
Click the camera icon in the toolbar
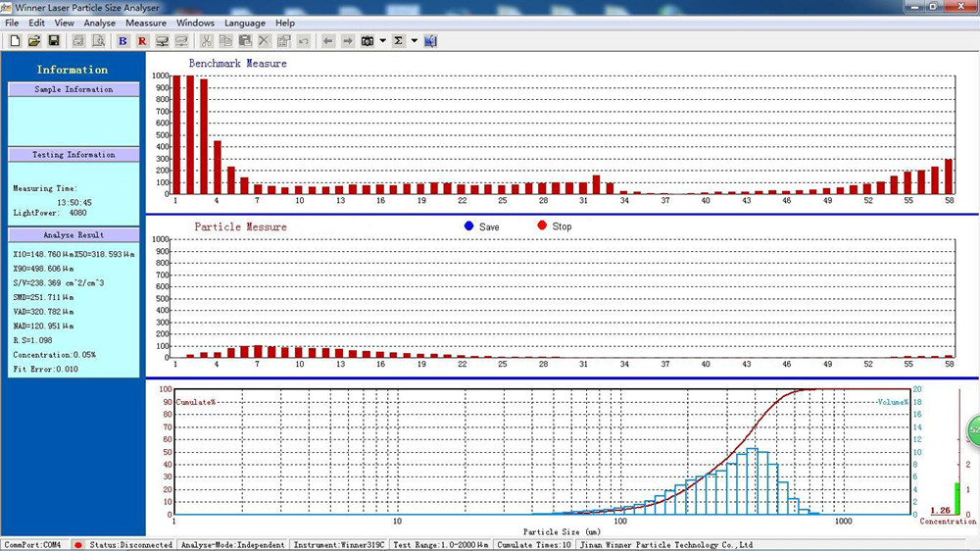367,41
